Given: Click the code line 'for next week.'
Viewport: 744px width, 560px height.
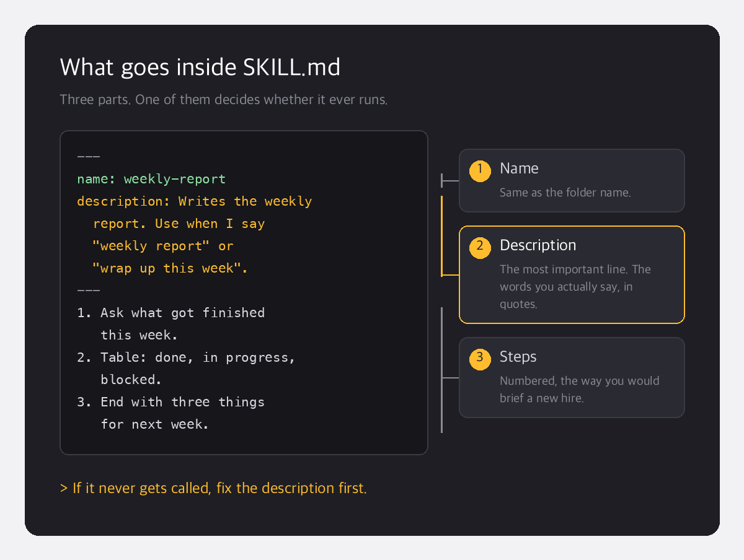Looking at the screenshot, I should 155,424.
